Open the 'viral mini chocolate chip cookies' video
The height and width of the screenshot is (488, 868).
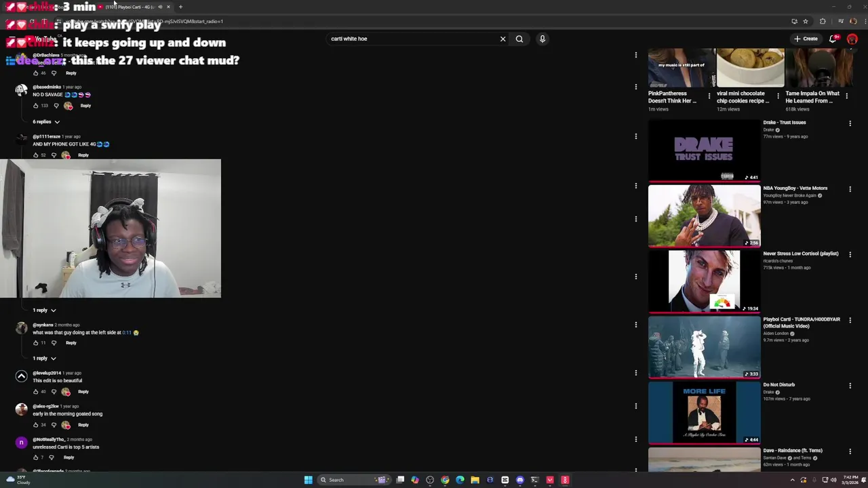coord(750,68)
